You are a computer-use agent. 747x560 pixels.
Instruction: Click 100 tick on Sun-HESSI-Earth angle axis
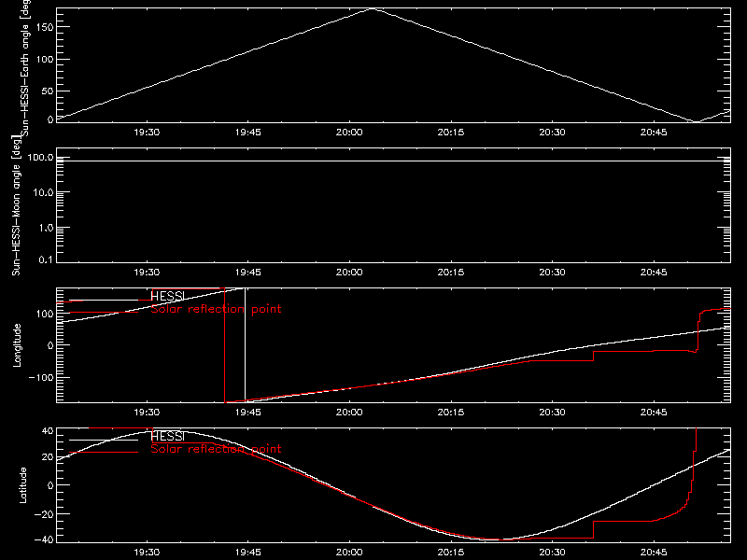pos(44,59)
